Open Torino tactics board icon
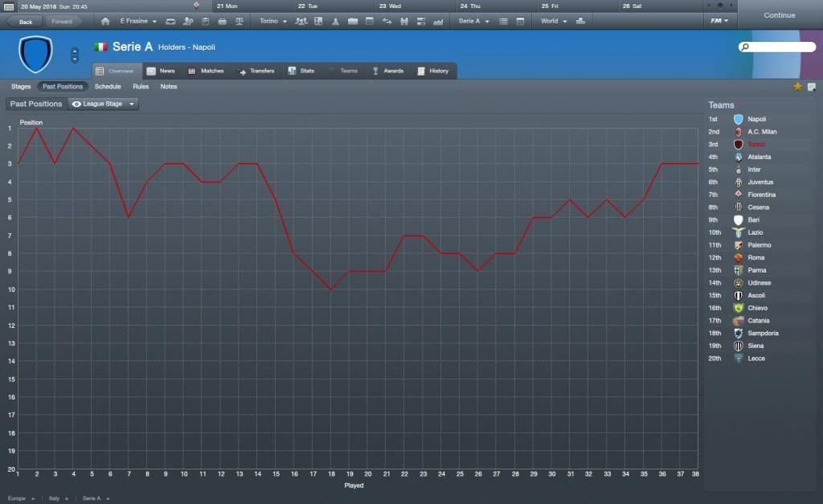Viewport: 823px width, 504px height. tap(318, 22)
